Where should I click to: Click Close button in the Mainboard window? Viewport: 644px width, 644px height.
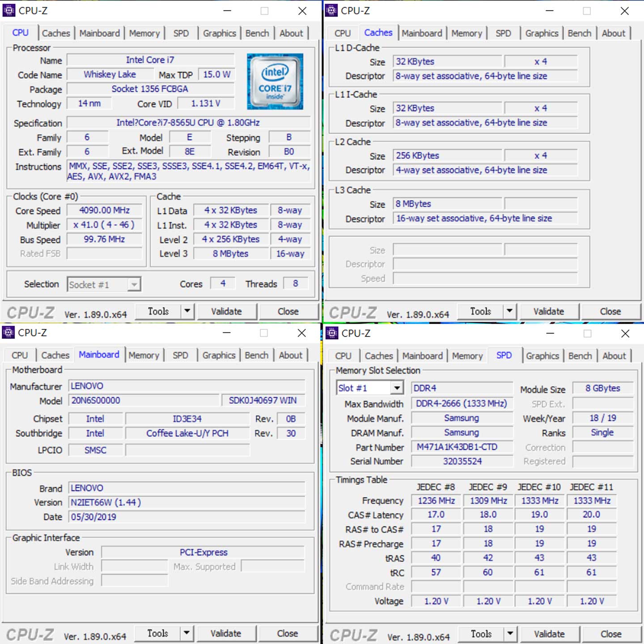pyautogui.click(x=287, y=633)
